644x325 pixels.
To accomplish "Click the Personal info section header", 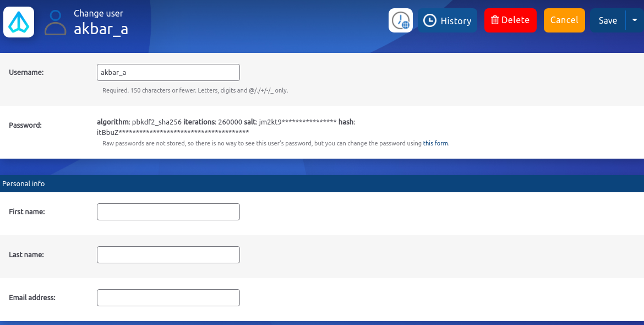I will pyautogui.click(x=24, y=183).
